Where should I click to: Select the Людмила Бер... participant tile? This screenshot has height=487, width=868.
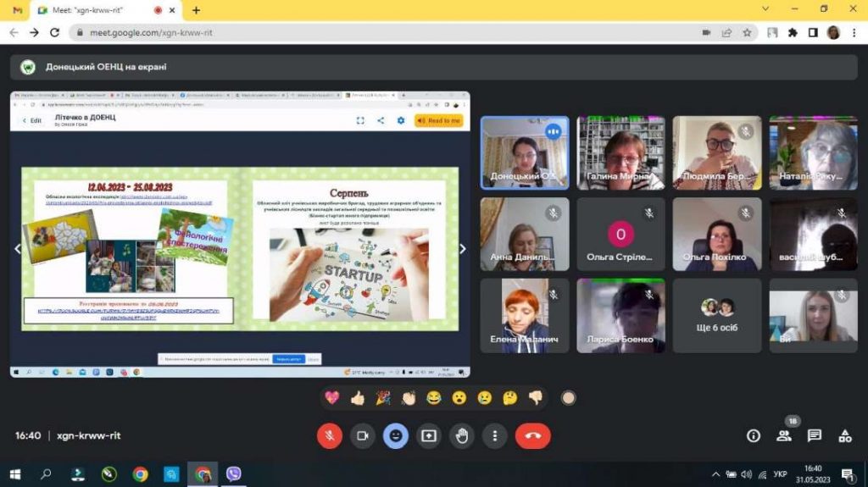[x=717, y=152]
